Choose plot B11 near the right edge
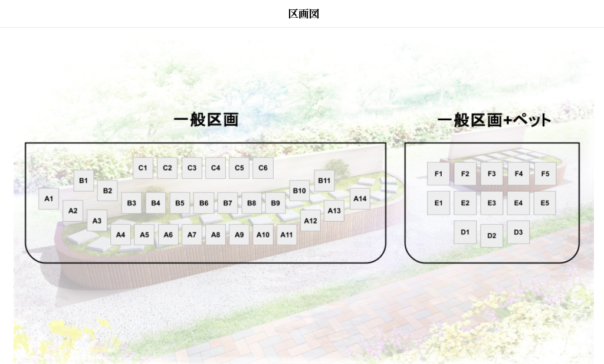 324,181
